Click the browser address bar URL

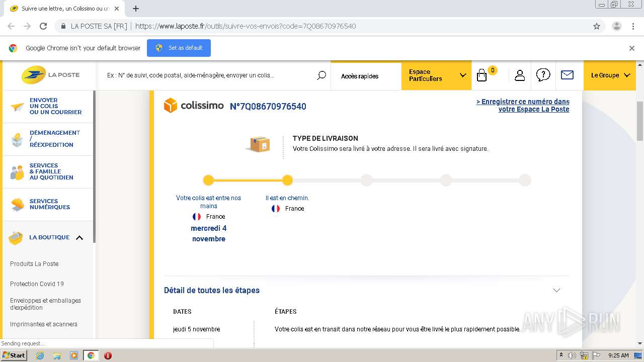(246, 26)
